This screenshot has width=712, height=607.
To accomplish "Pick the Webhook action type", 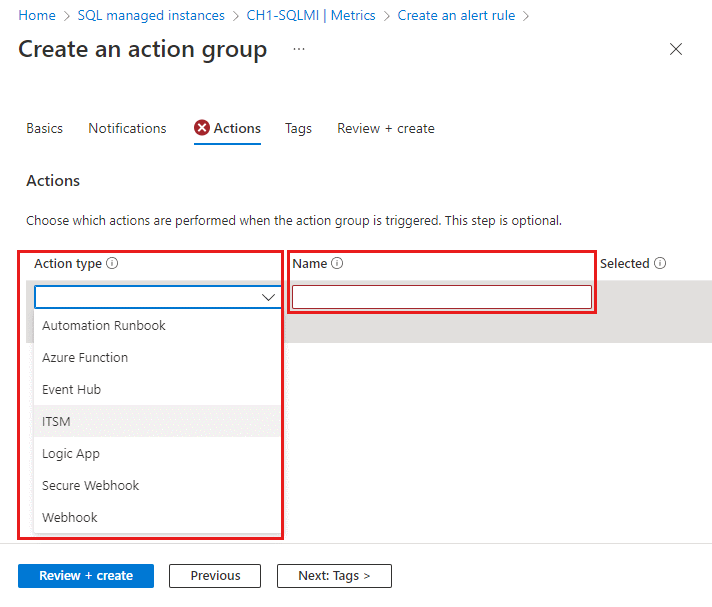I will [x=70, y=518].
